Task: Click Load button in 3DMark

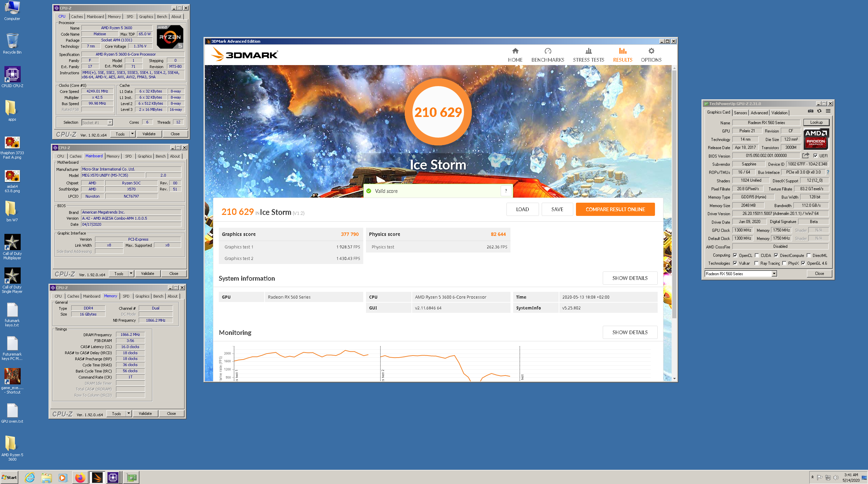Action: tap(522, 209)
